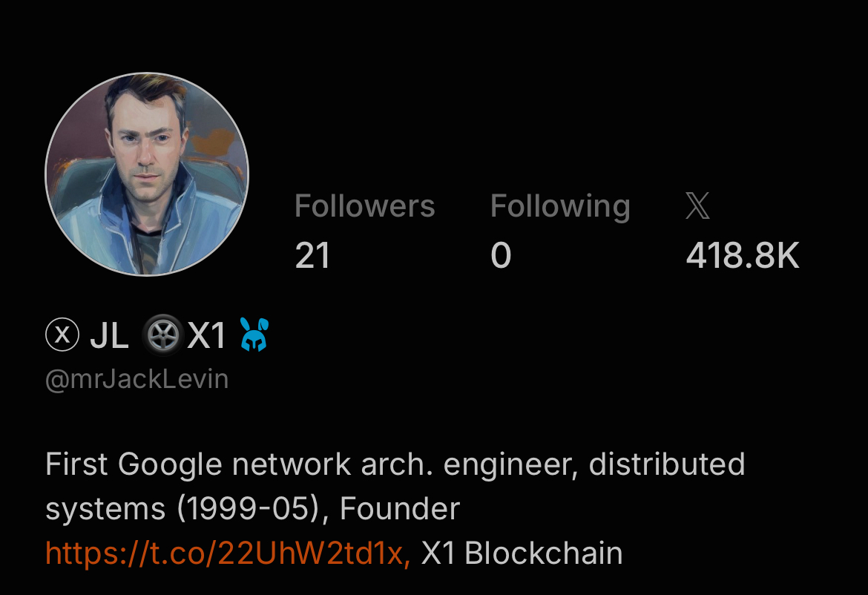Image resolution: width=868 pixels, height=595 pixels.
Task: Open the https://t.co/22UhW2td1x link
Action: [x=228, y=553]
